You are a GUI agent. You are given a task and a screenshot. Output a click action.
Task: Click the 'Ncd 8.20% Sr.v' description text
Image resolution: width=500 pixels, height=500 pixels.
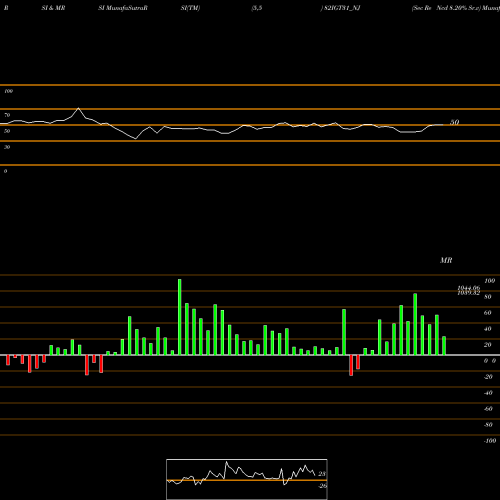coord(458,8)
